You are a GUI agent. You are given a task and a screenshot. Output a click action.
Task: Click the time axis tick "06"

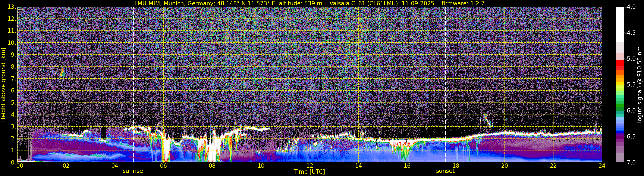pos(163,166)
